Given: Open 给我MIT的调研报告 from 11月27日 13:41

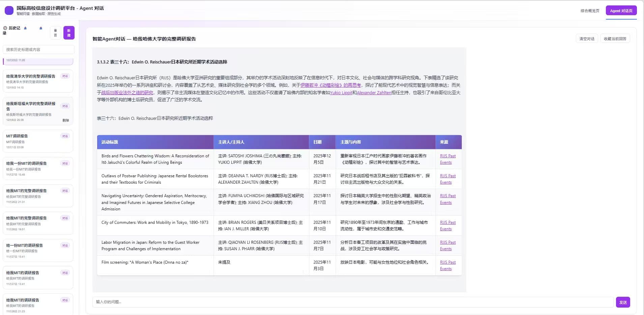Looking at the screenshot, I should (x=38, y=278).
